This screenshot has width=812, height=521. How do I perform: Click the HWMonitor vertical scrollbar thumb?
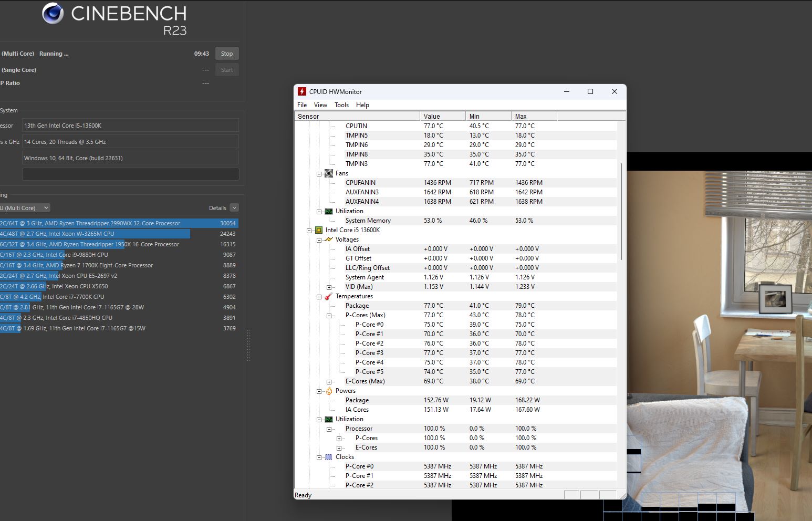621,211
